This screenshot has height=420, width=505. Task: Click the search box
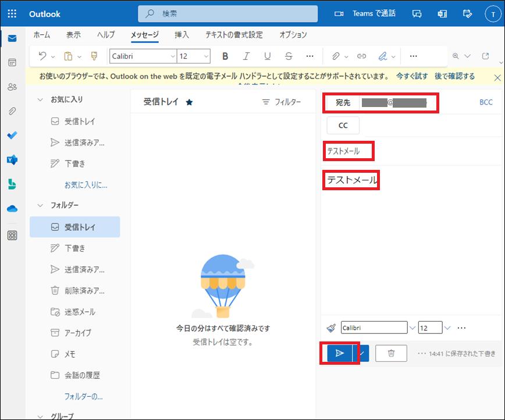[x=227, y=14]
